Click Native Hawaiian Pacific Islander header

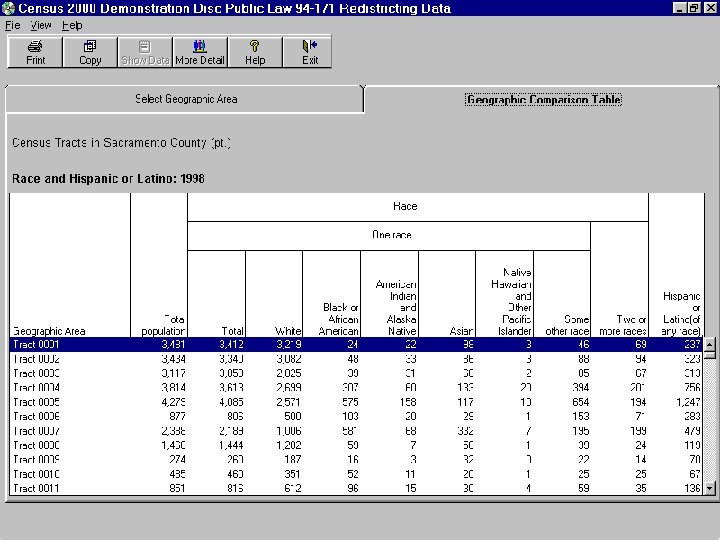[505, 294]
